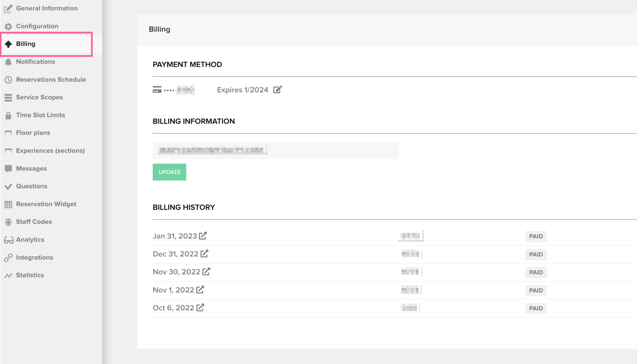Click the bell icon beside Notifications
Screen dimensions: 637x364
(8, 62)
